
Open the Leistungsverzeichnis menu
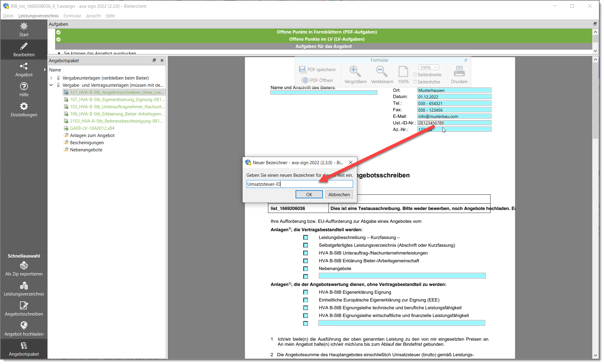point(38,16)
